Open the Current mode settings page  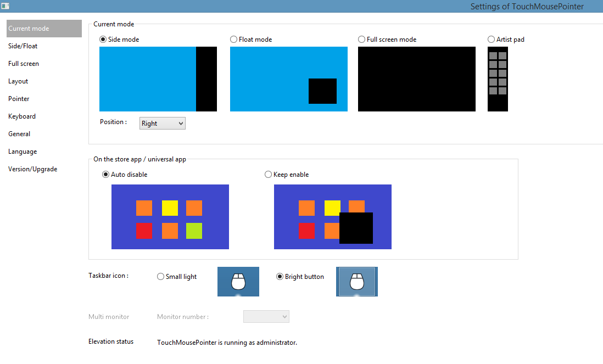pos(44,29)
